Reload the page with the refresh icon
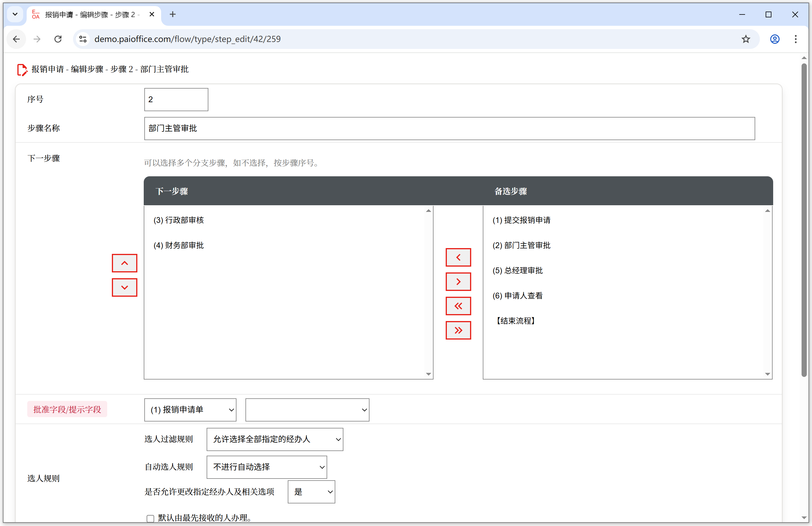 tap(58, 39)
